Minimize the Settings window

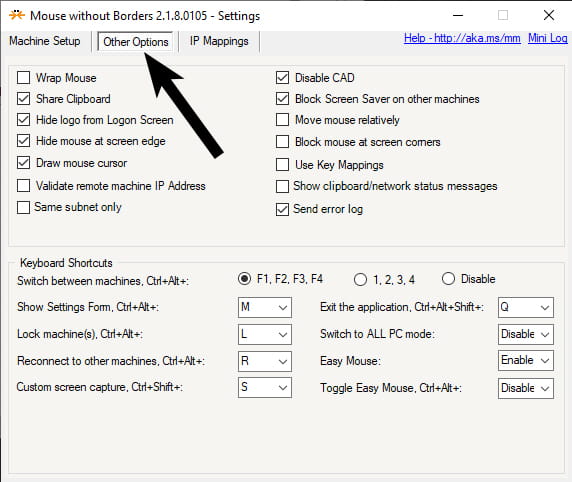(458, 15)
